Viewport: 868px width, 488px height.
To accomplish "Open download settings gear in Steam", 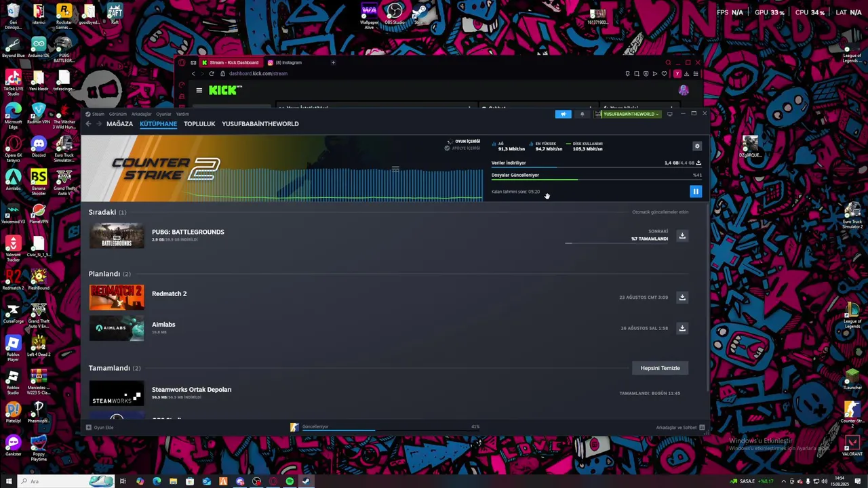I will point(697,146).
